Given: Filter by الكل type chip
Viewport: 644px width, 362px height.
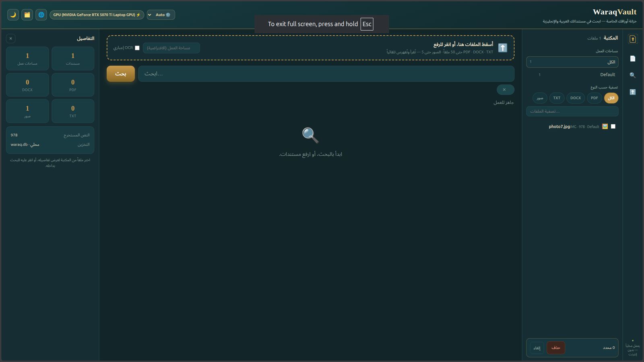Looking at the screenshot, I should (611, 98).
